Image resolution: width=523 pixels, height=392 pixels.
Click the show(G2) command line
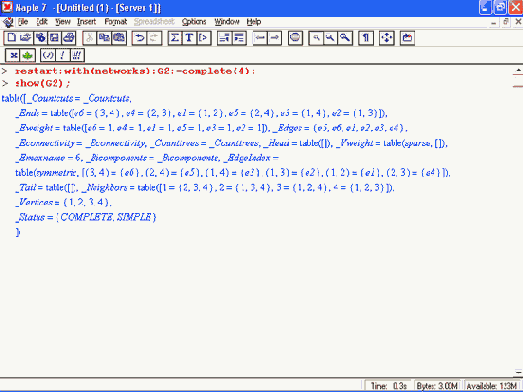click(42, 83)
